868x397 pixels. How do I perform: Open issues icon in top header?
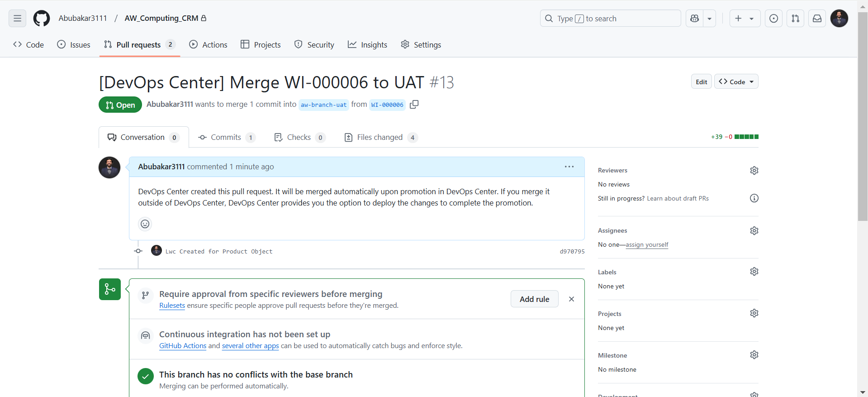(x=774, y=19)
